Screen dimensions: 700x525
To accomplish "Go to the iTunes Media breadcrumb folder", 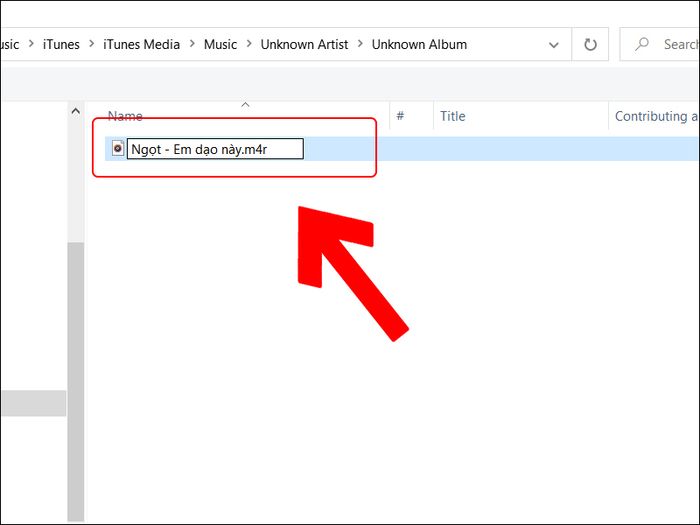I will (142, 45).
